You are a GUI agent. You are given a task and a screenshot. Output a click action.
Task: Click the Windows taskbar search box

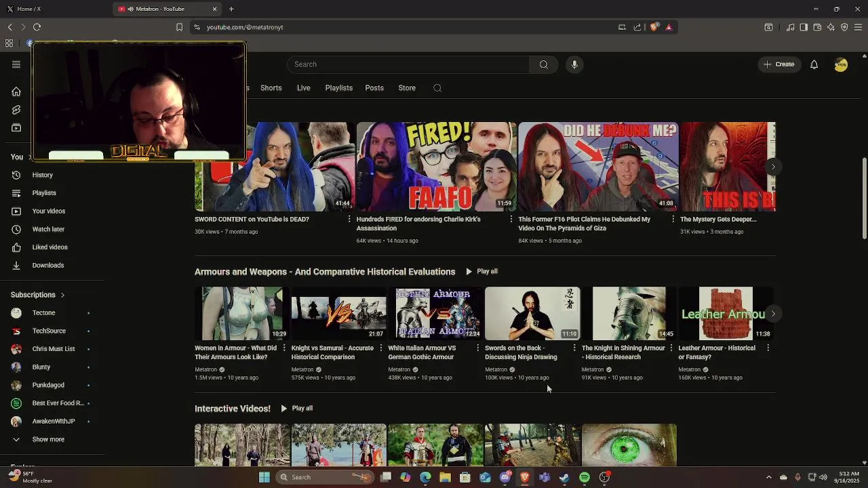pos(325,477)
